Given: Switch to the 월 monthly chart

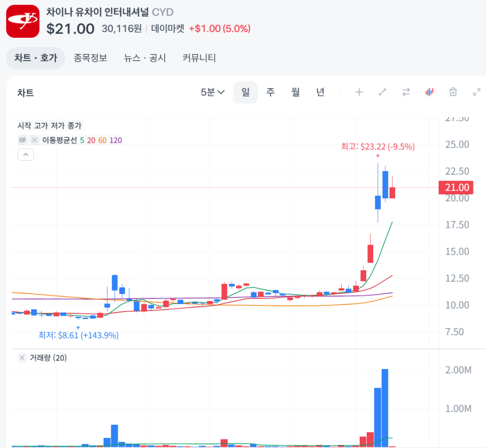Looking at the screenshot, I should pos(295,92).
